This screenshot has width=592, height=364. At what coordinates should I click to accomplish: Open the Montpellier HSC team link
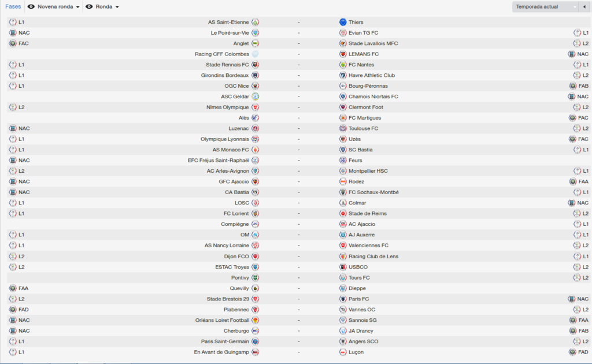368,171
